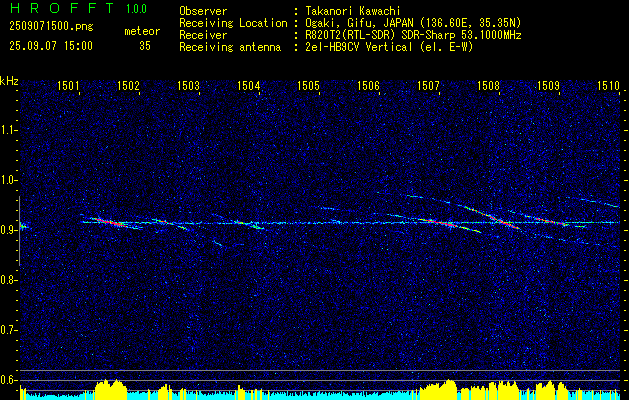
Task: Click the 0.8 kHz axis label
Action: click(x=8, y=280)
